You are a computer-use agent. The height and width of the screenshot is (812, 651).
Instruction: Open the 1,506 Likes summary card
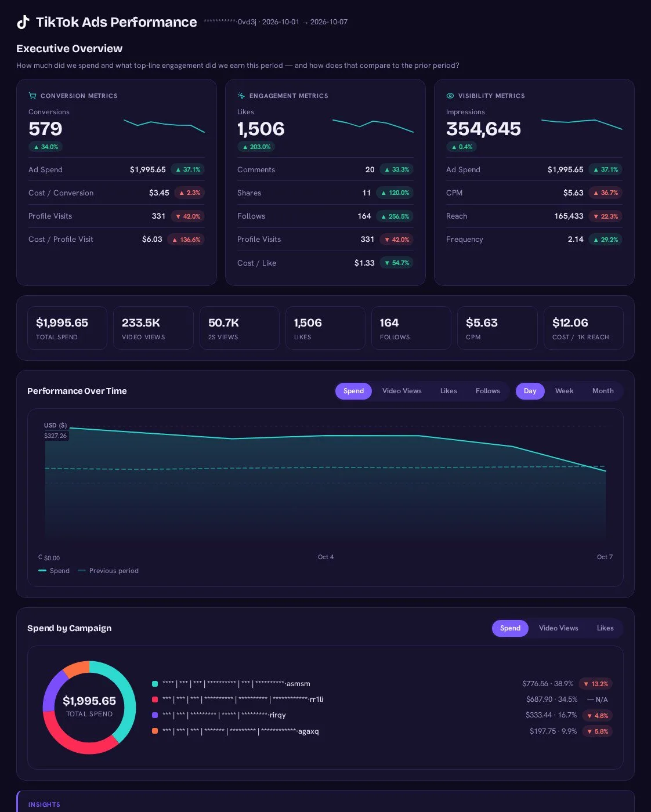[x=325, y=328]
